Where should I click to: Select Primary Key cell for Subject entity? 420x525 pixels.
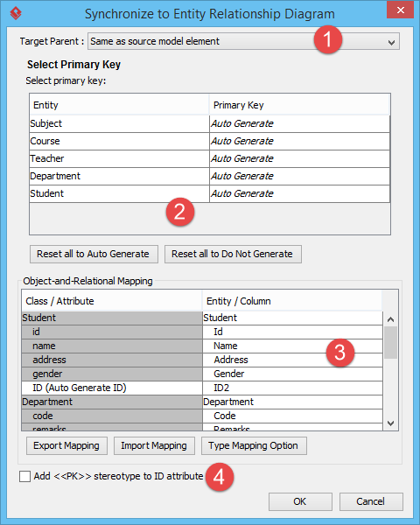tap(299, 124)
